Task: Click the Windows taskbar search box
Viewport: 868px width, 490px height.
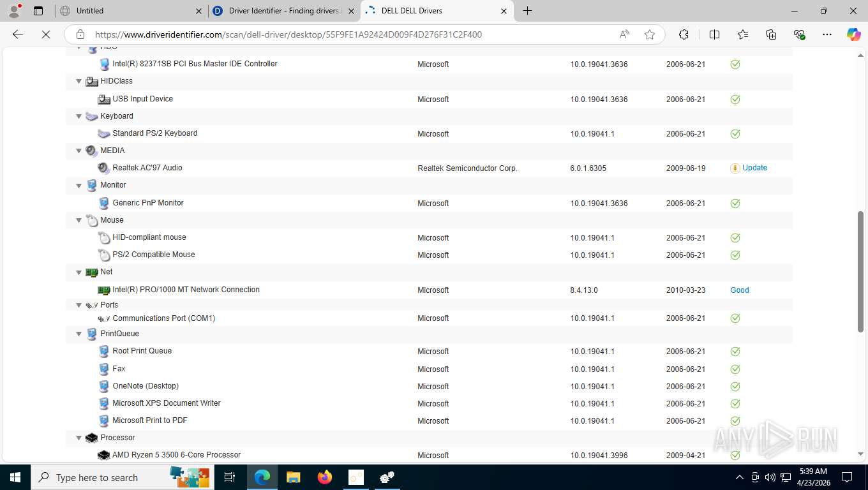Action: pyautogui.click(x=124, y=477)
